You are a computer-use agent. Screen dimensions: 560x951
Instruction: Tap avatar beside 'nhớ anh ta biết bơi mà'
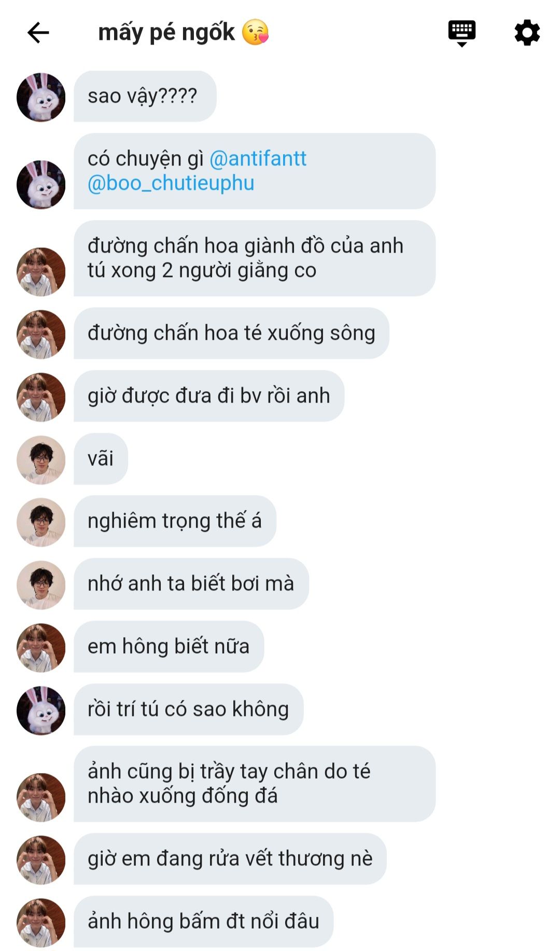pos(41,585)
